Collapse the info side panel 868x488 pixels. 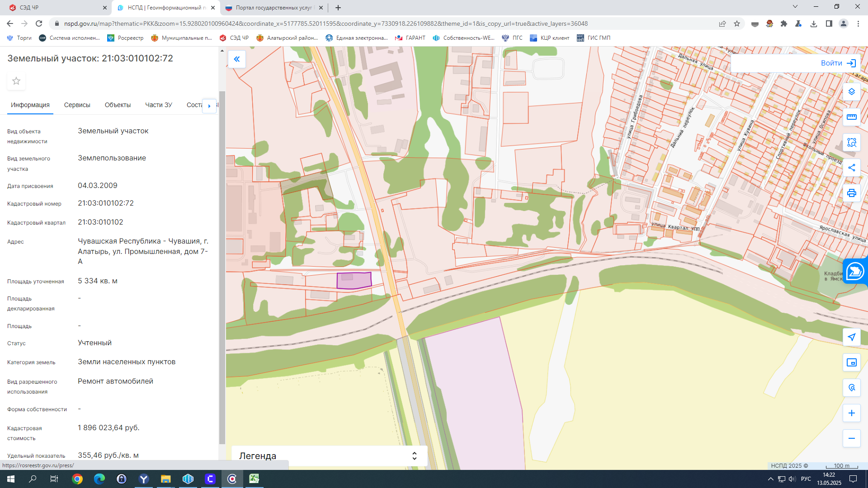coord(237,59)
